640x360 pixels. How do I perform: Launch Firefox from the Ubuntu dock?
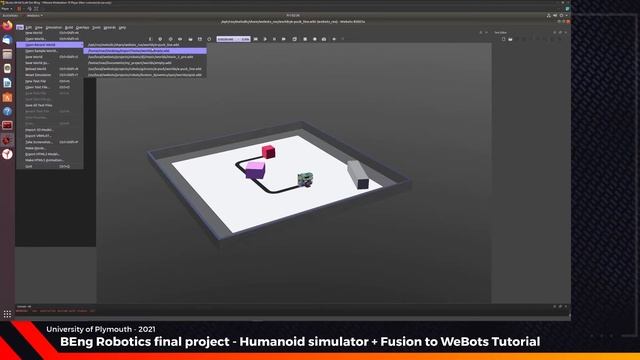click(7, 26)
